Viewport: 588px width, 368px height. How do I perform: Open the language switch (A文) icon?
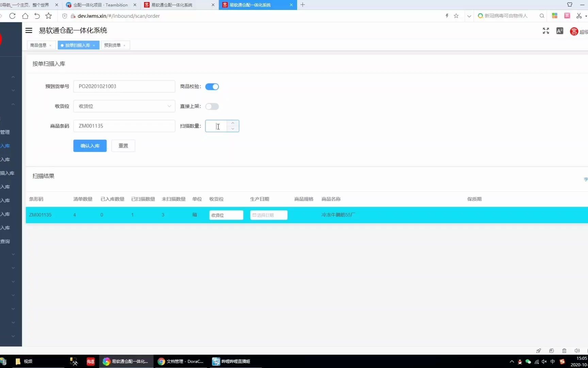[560, 31]
